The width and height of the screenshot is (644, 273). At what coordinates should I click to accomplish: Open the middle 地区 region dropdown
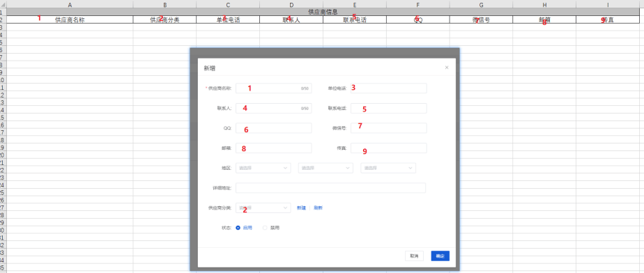[325, 168]
